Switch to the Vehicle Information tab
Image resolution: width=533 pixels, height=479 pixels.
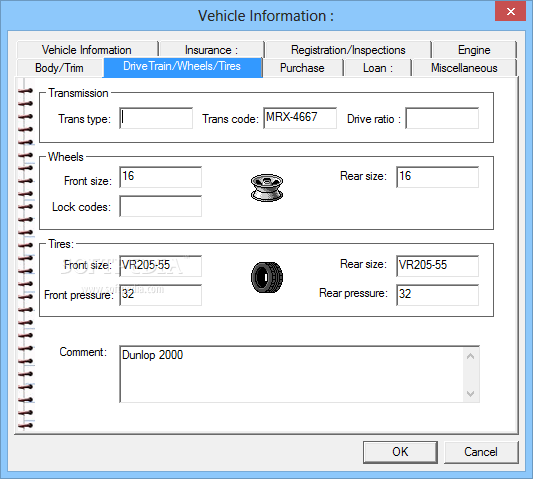coord(87,50)
